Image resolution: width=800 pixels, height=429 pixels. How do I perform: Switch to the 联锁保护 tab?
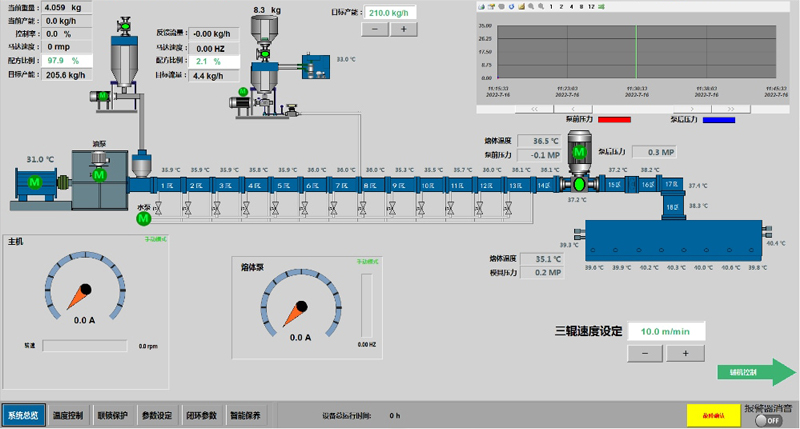point(112,415)
